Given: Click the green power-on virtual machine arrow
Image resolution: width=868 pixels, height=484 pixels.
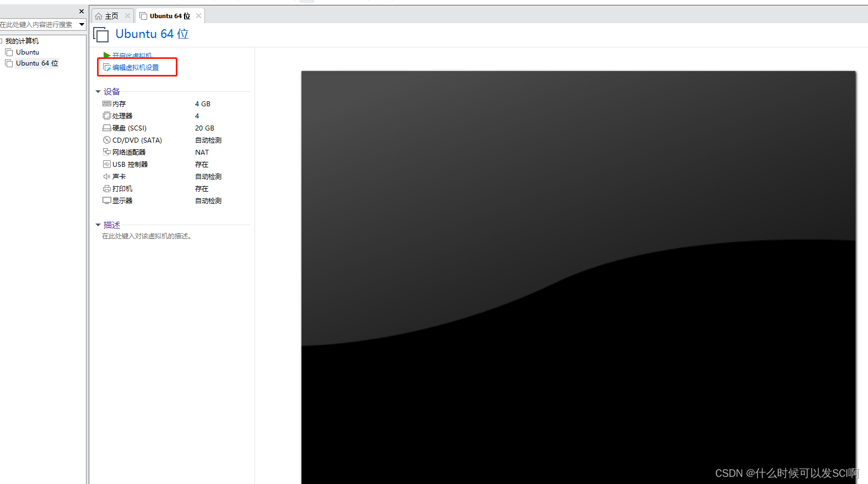Looking at the screenshot, I should 107,55.
